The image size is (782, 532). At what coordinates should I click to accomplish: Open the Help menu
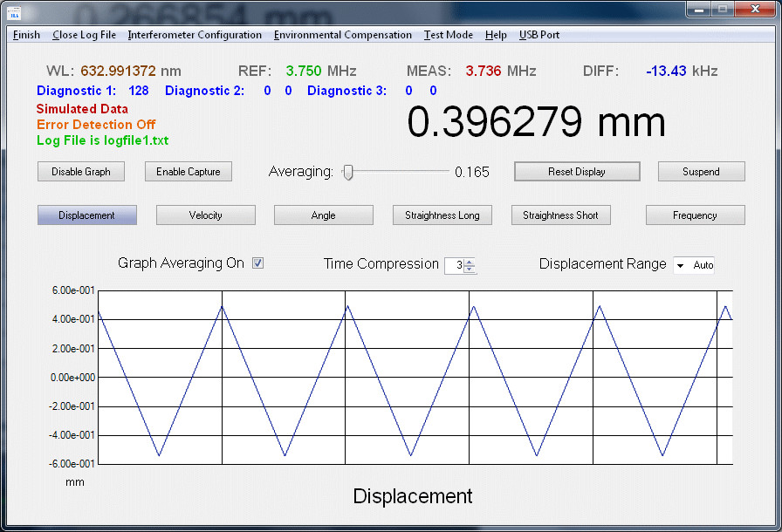496,35
